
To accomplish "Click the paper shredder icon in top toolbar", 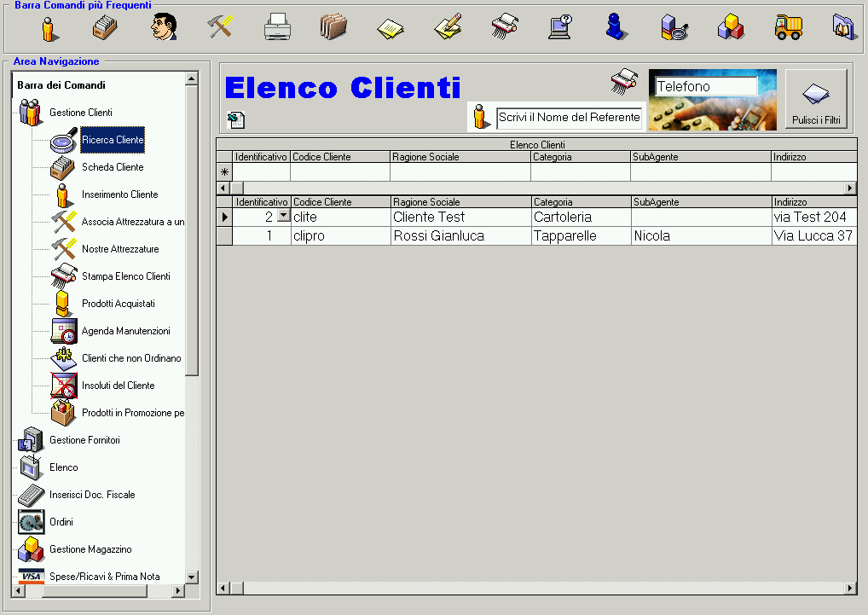I will [x=505, y=26].
